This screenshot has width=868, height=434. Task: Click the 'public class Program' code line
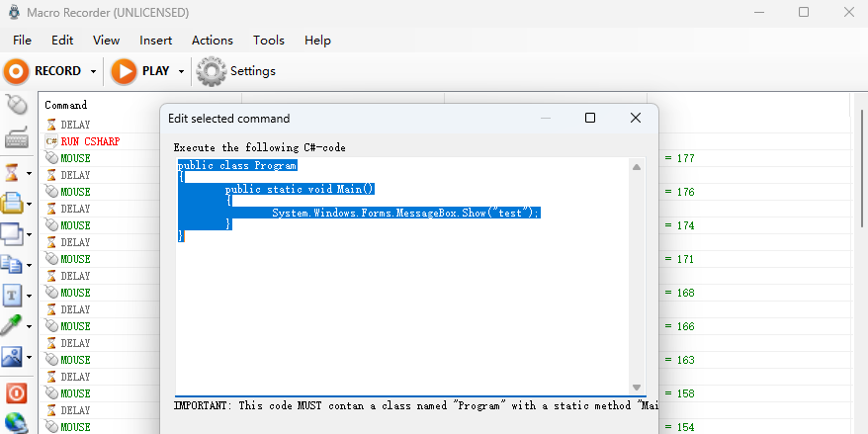click(x=237, y=165)
